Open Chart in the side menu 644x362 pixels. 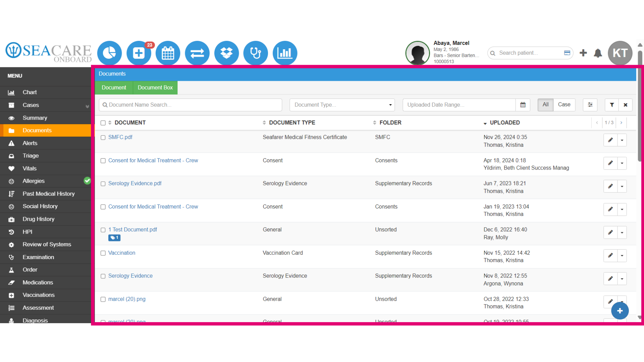pyautogui.click(x=45, y=92)
